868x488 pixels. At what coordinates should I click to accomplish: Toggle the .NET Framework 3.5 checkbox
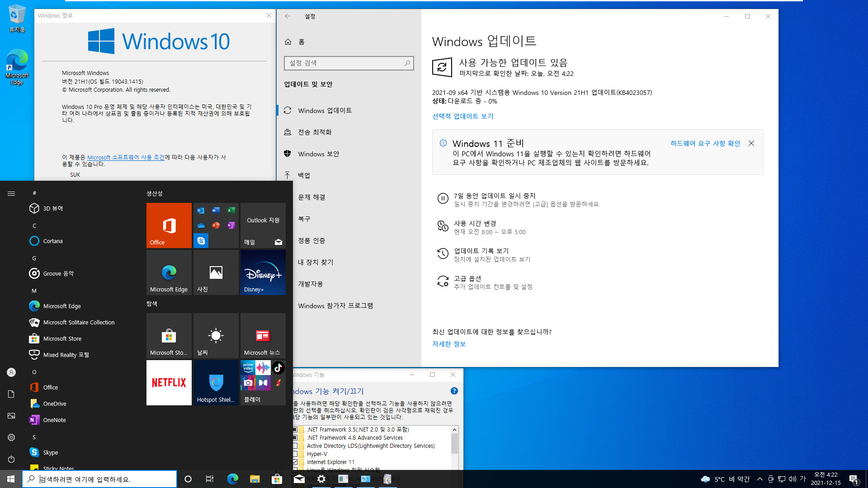pyautogui.click(x=295, y=430)
